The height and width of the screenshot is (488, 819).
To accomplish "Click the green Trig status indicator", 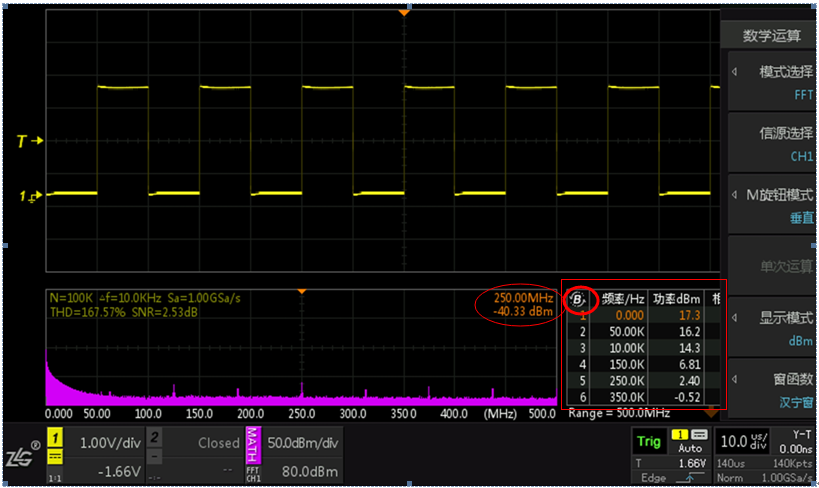I will [649, 442].
